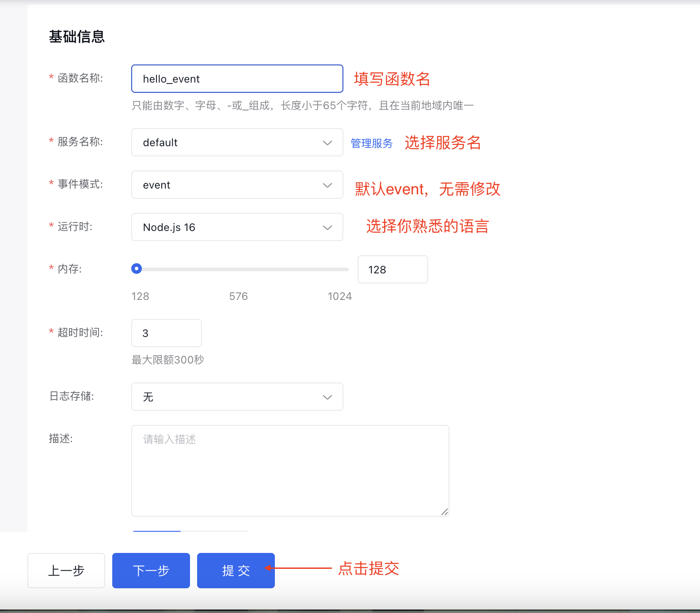Open the log storage dropdown showing 无
The width and height of the screenshot is (700, 613).
[237, 397]
